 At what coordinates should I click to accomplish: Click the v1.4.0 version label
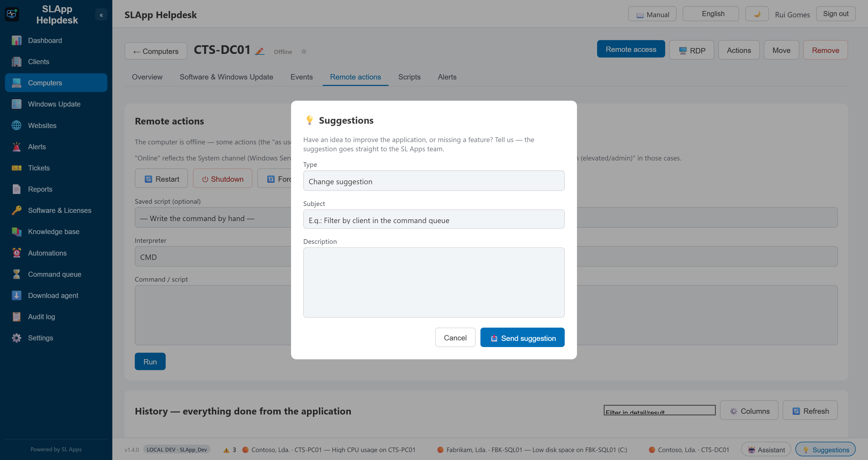click(x=131, y=450)
